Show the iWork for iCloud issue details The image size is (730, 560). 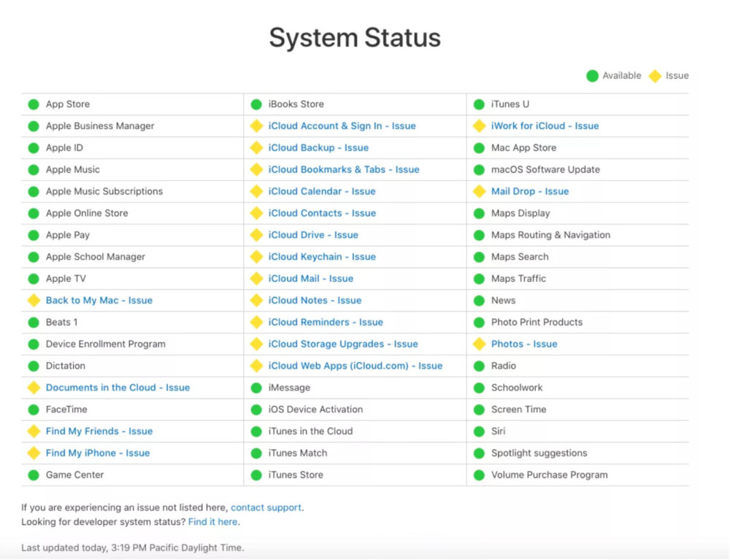pos(545,126)
